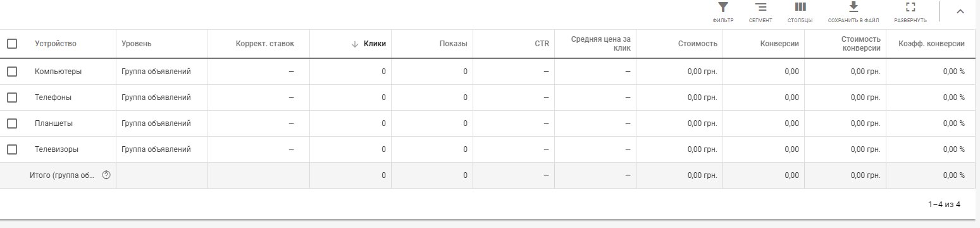Click sort arrow in Клики header
The height and width of the screenshot is (228, 980).
pyautogui.click(x=355, y=44)
